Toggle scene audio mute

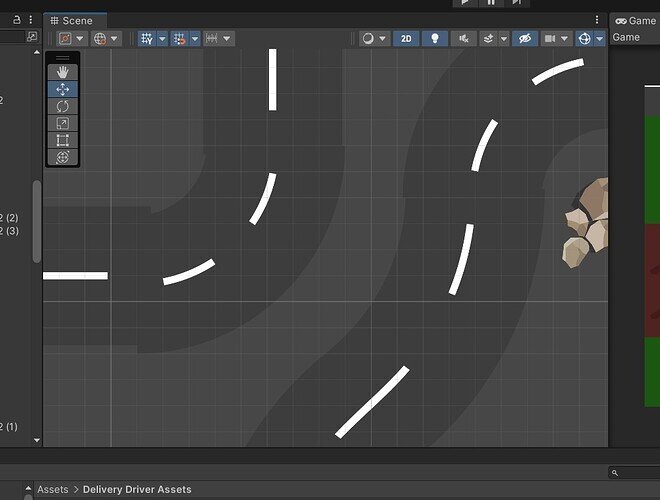(464, 39)
